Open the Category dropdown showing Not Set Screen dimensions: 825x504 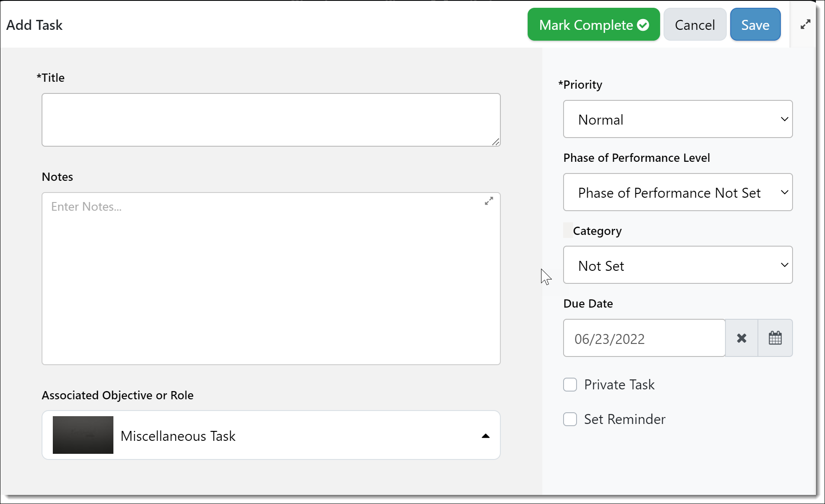pyautogui.click(x=677, y=265)
